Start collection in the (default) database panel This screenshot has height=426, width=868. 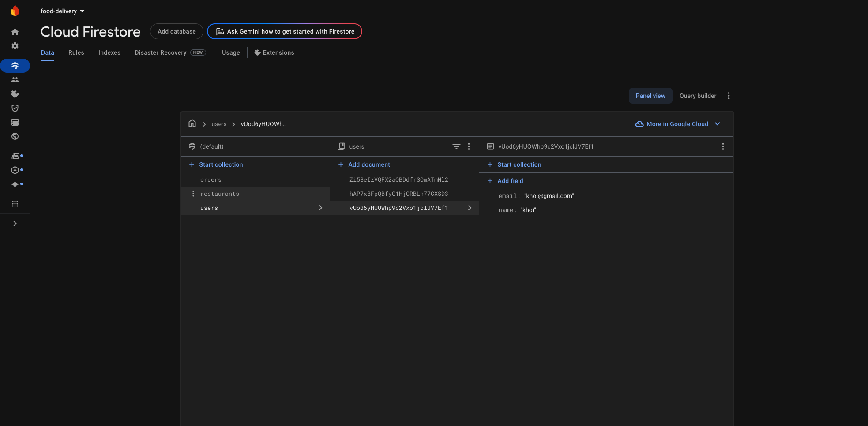[216, 164]
